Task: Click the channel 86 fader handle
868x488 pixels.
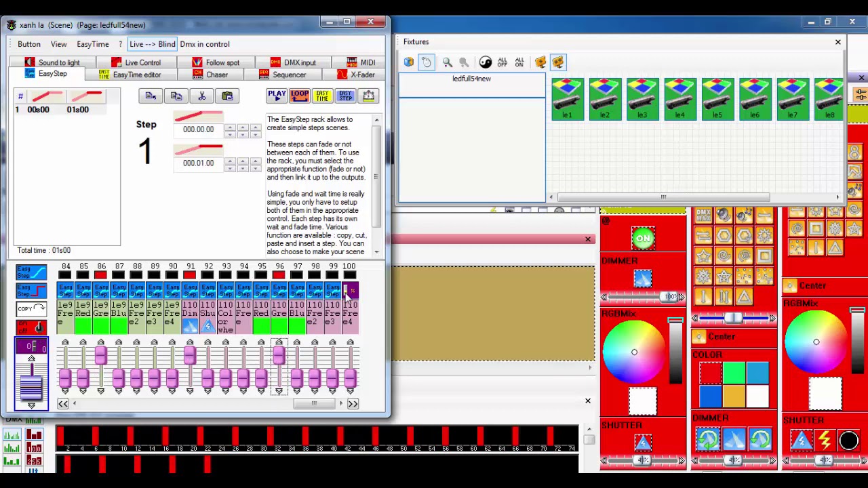Action: coord(101,354)
